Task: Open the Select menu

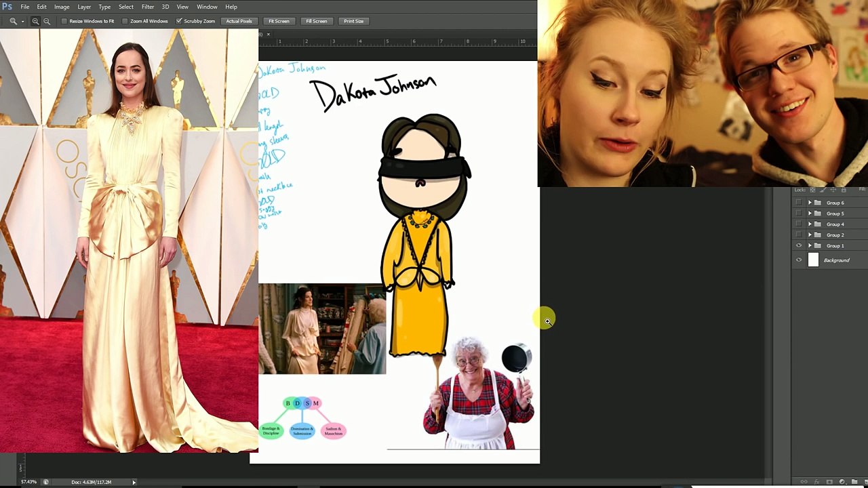Action: click(126, 7)
